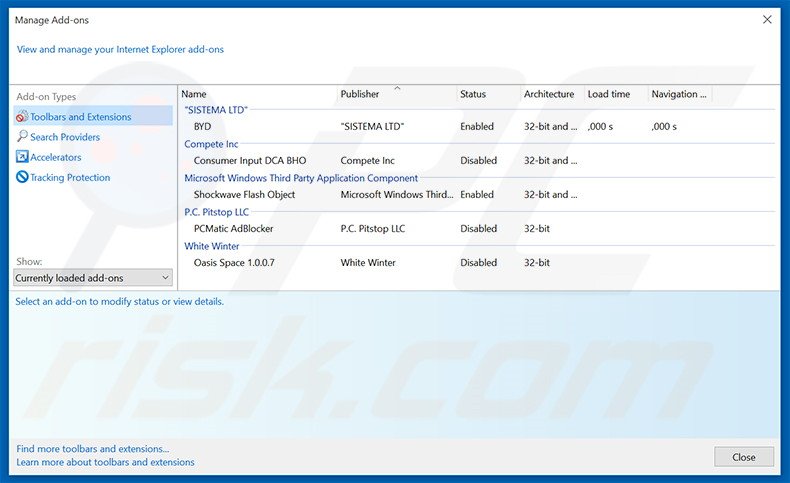Click the Toolbars and Extensions icon

coord(22,117)
